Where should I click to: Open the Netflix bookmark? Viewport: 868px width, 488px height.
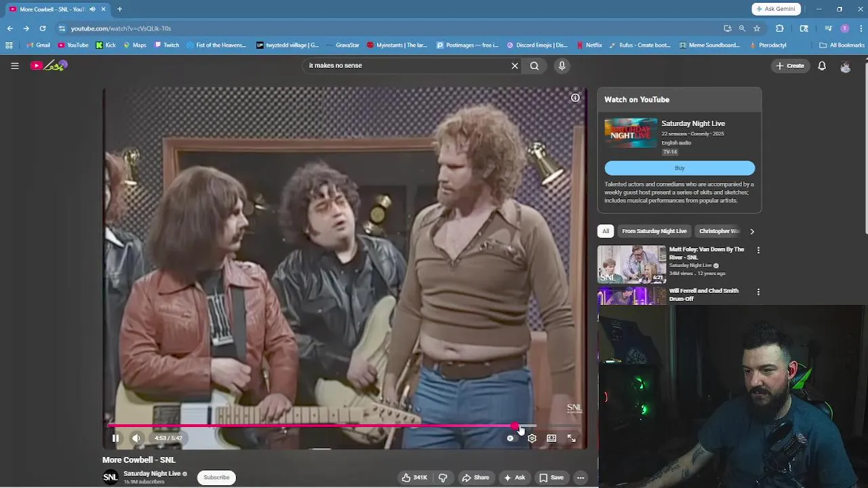[x=589, y=45]
